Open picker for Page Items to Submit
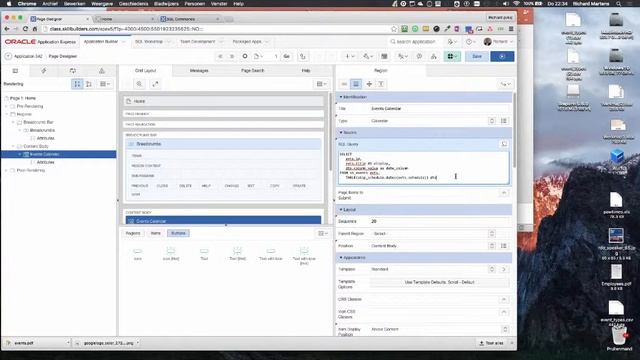 tap(504, 193)
